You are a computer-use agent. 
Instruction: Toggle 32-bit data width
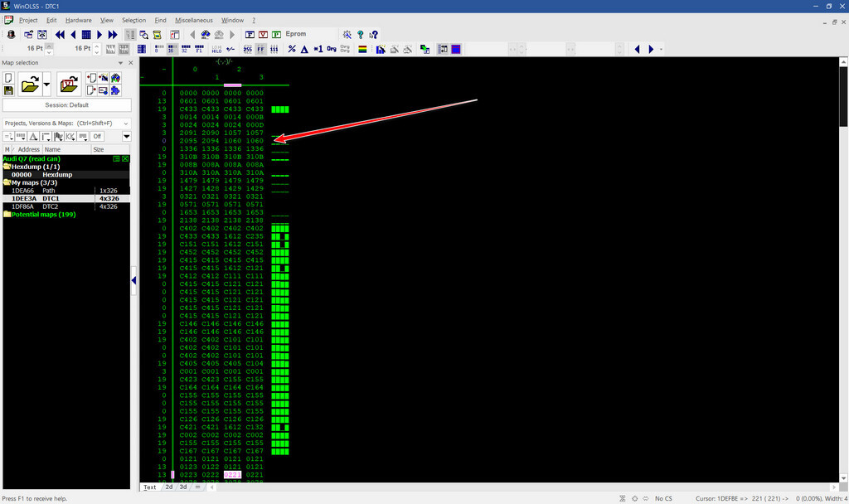point(186,49)
